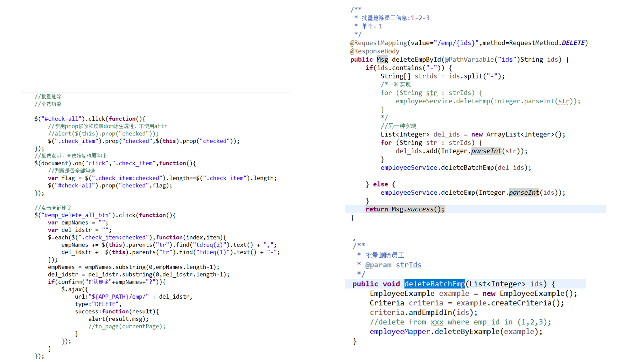Click the highlighted deleteBatchEmp method name
This screenshot has width=644, height=362.
(434, 284)
